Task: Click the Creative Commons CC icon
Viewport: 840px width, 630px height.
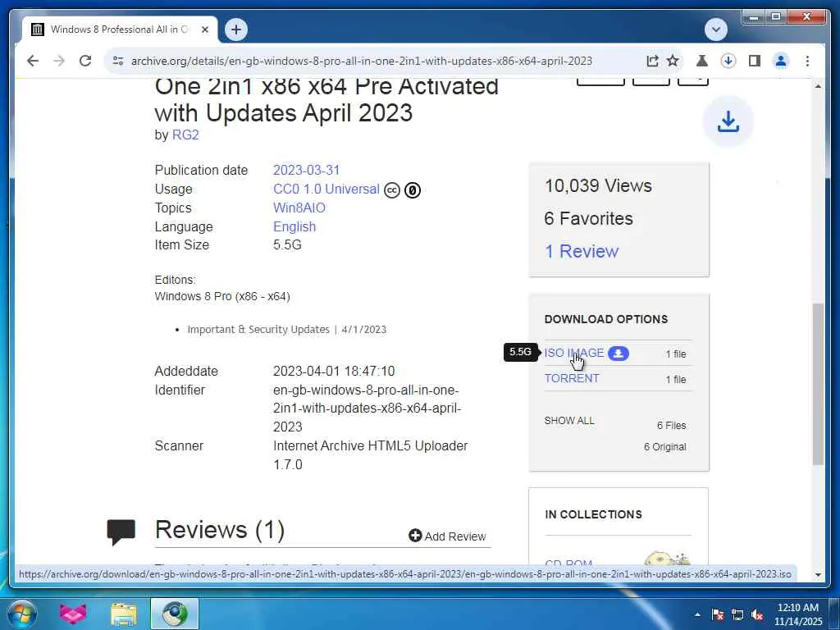Action: click(392, 190)
